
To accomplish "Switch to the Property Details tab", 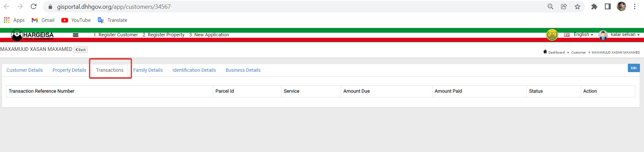I will tap(69, 70).
